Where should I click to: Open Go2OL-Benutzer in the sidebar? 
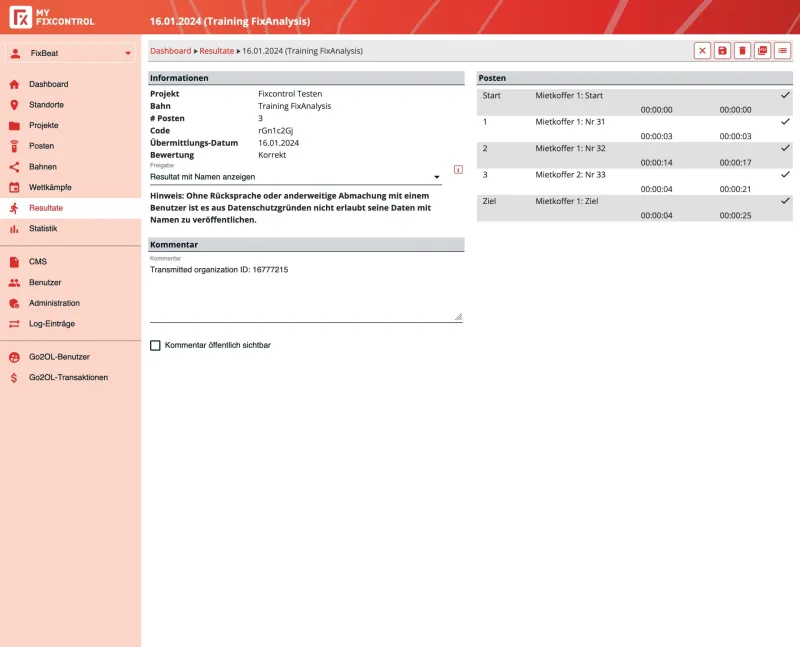(x=70, y=357)
